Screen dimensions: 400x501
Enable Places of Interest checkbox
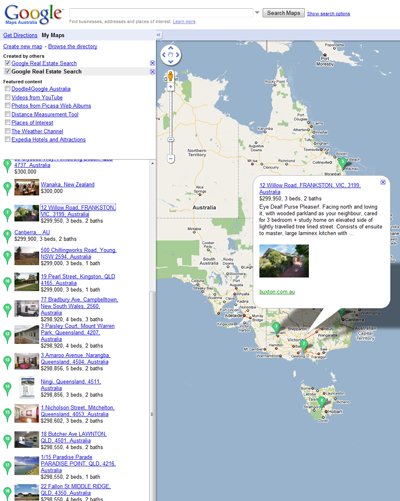(x=7, y=122)
